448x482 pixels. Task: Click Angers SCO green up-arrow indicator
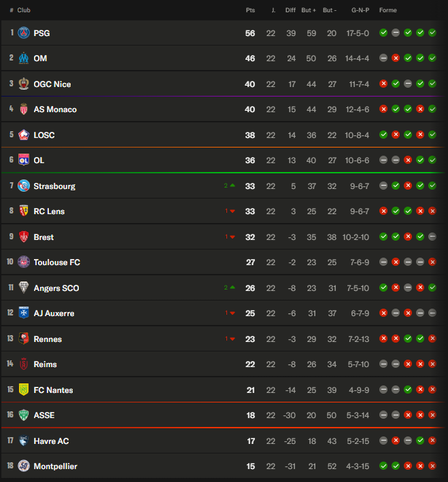coord(230,288)
